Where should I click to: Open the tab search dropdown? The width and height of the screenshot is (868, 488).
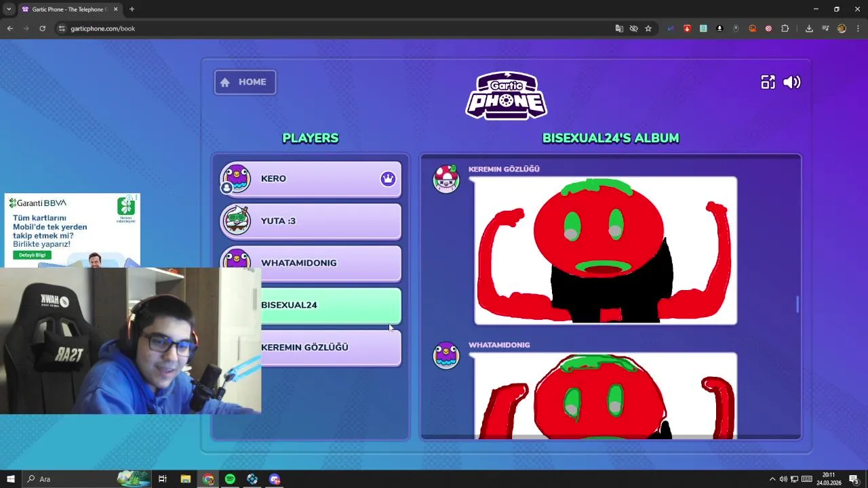pos(9,9)
